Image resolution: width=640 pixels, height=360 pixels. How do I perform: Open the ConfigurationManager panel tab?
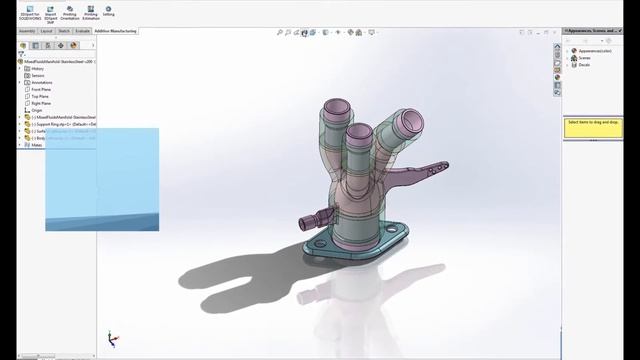48,45
